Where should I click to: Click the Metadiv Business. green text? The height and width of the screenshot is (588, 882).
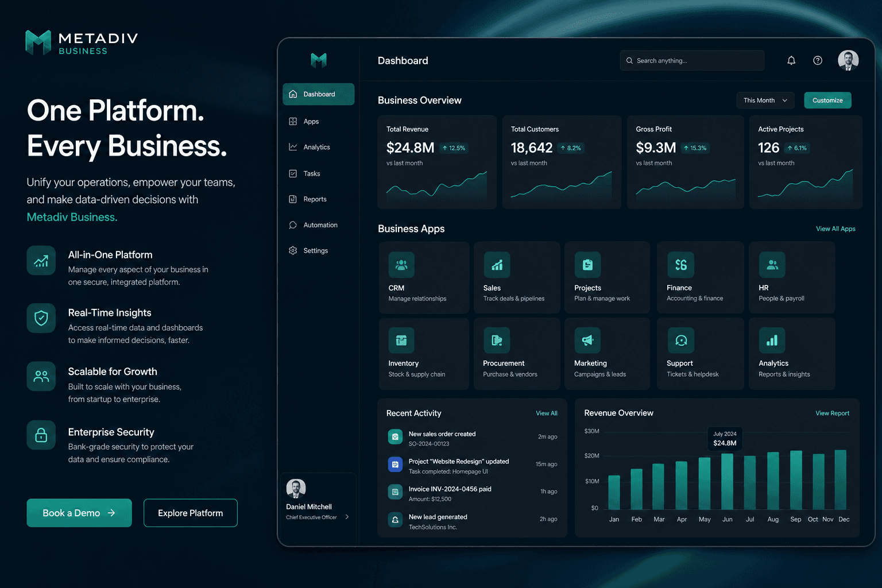click(x=72, y=217)
